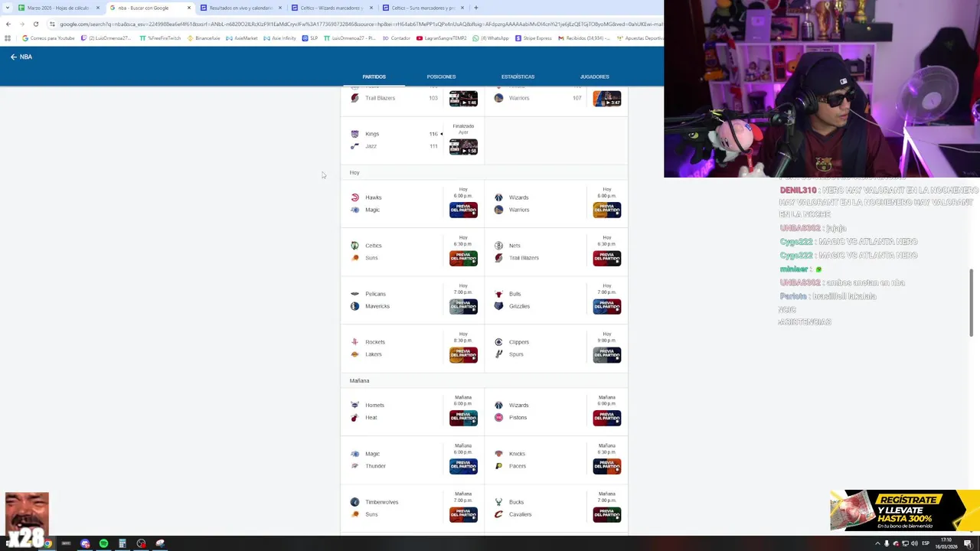Image resolution: width=980 pixels, height=551 pixels.
Task: Select the Grizzlies team name
Action: click(519, 306)
